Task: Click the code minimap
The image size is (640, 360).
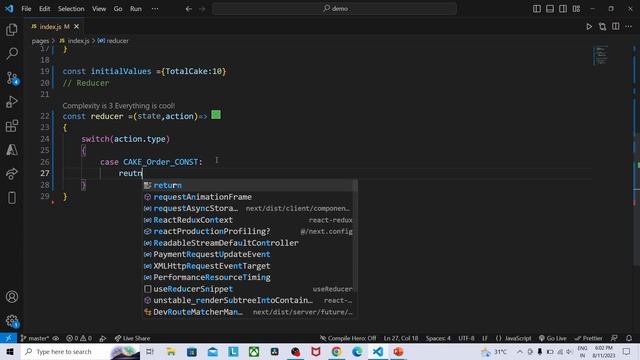Action: point(600,55)
